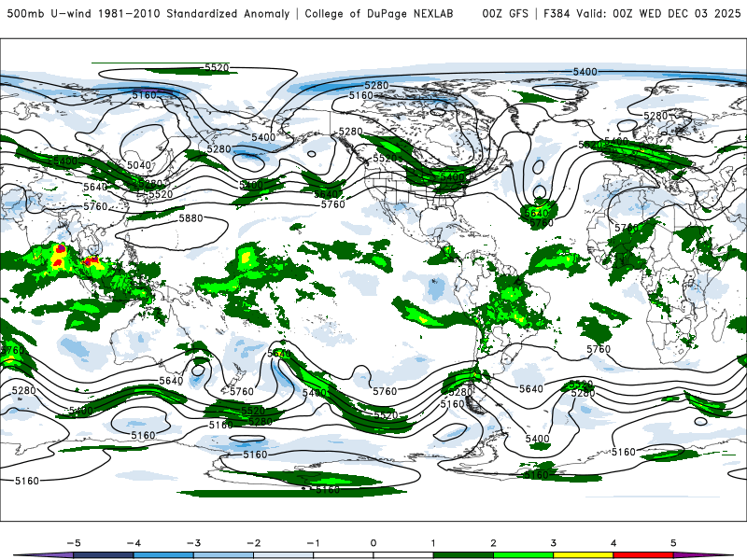Click the "-2" color bar label
Screen dimensions: 747x560
point(253,543)
